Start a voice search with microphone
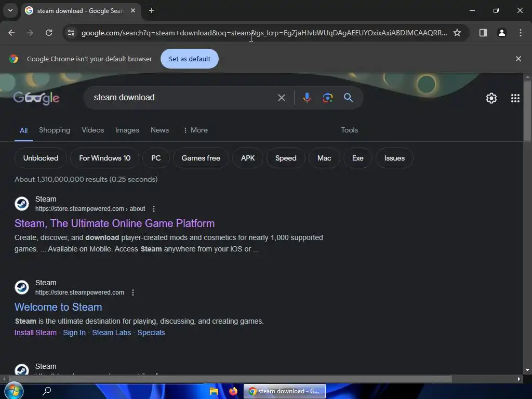Viewport: 532px width, 399px height. point(307,98)
